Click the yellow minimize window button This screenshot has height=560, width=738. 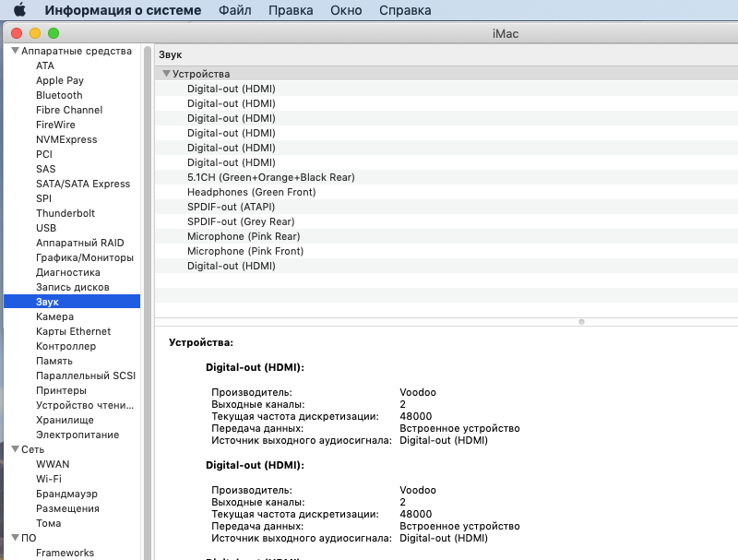[x=35, y=33]
